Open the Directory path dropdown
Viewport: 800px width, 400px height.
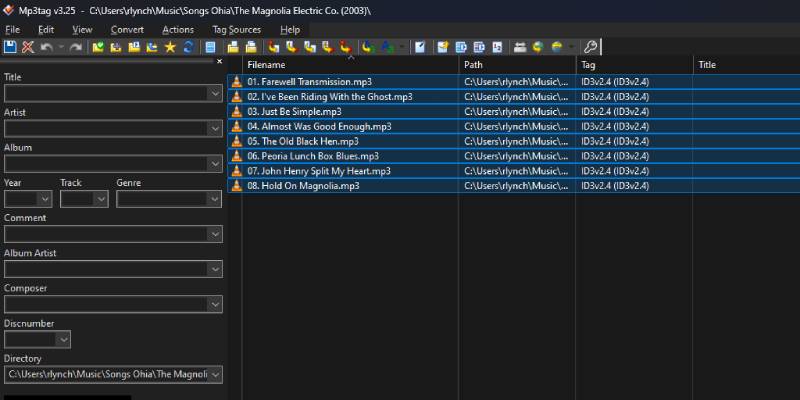coord(215,375)
